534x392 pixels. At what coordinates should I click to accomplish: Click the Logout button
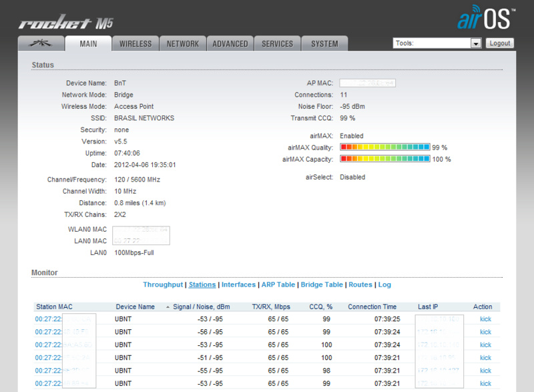point(499,43)
